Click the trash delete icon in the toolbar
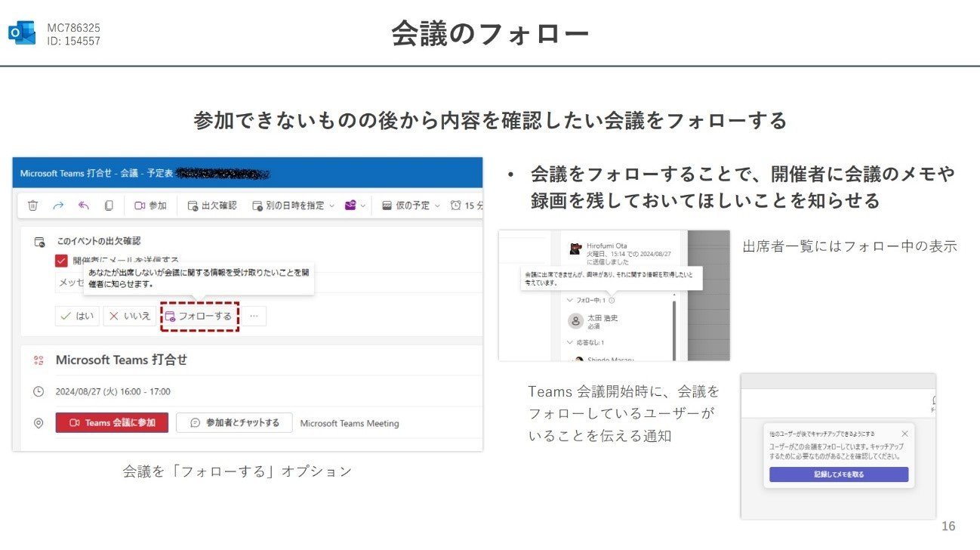980x550 pixels. 33,205
